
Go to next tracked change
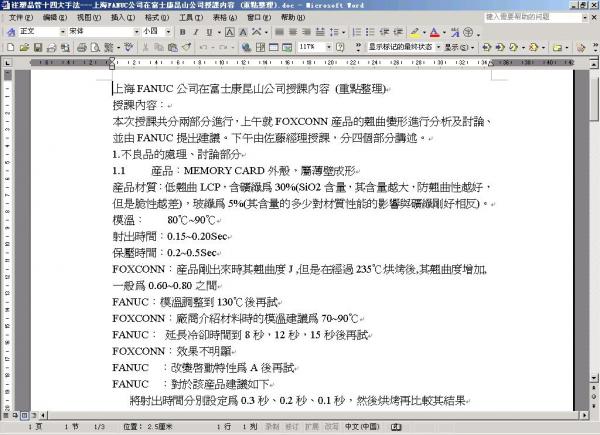click(x=500, y=47)
